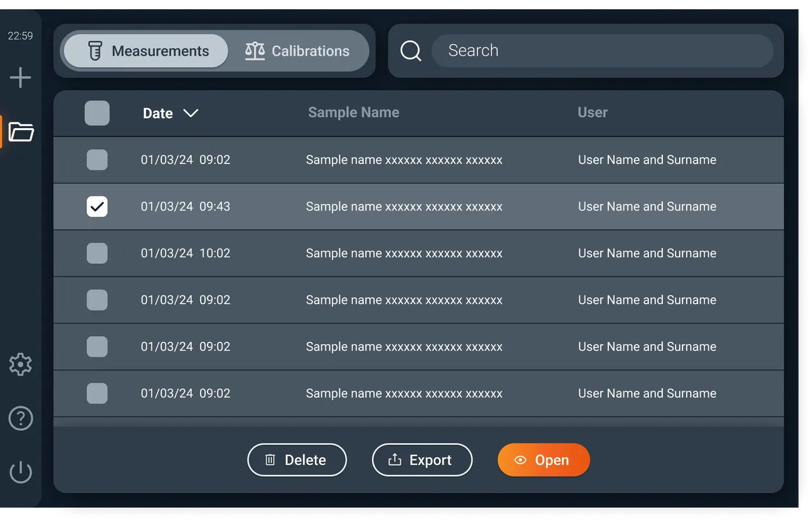Switch to the Calibrations tab
Screen dimensions: 812x521
click(298, 51)
